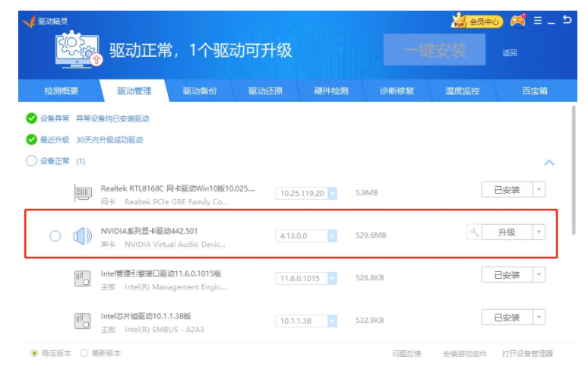Click the restore arrow icon in title bar
The height and width of the screenshot is (392, 588).
click(567, 20)
